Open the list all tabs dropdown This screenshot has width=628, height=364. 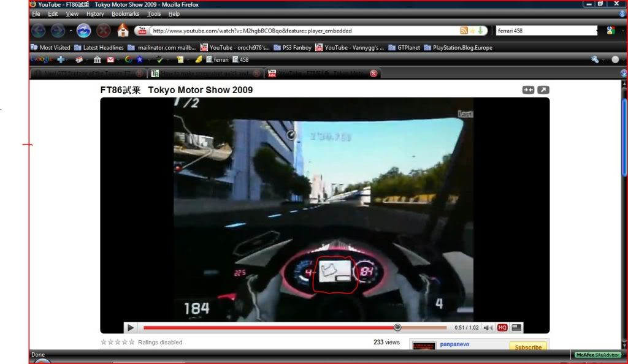click(624, 73)
